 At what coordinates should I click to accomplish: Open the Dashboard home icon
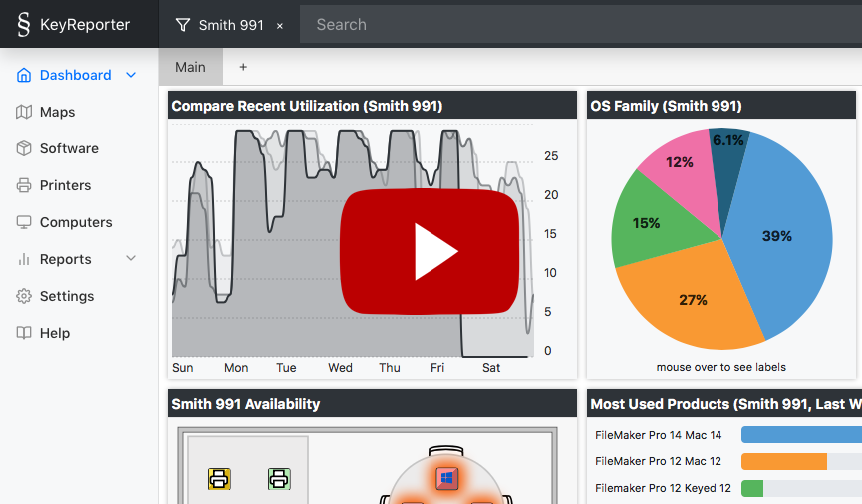pos(24,75)
